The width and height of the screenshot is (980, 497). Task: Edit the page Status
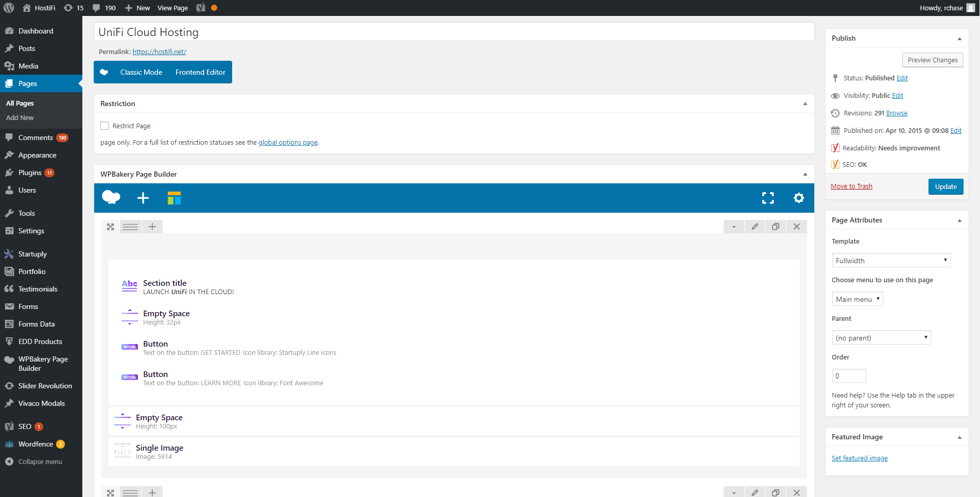click(x=902, y=78)
